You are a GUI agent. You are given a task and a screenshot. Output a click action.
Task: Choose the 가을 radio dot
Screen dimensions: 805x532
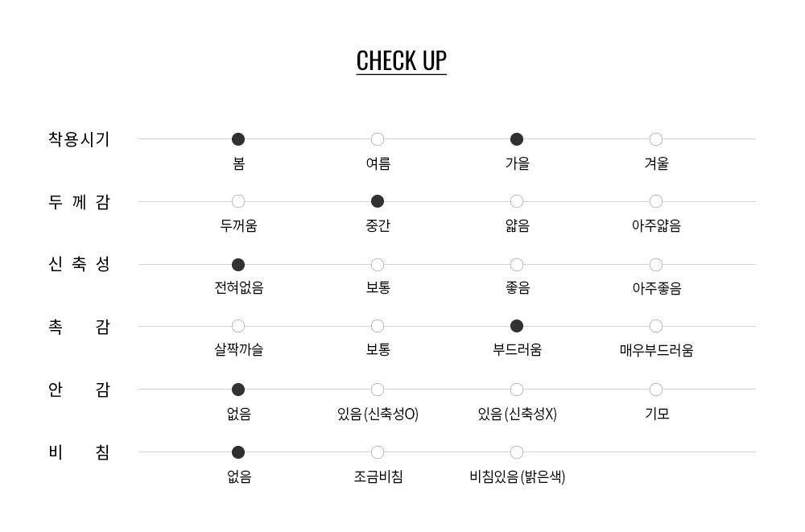tap(517, 139)
